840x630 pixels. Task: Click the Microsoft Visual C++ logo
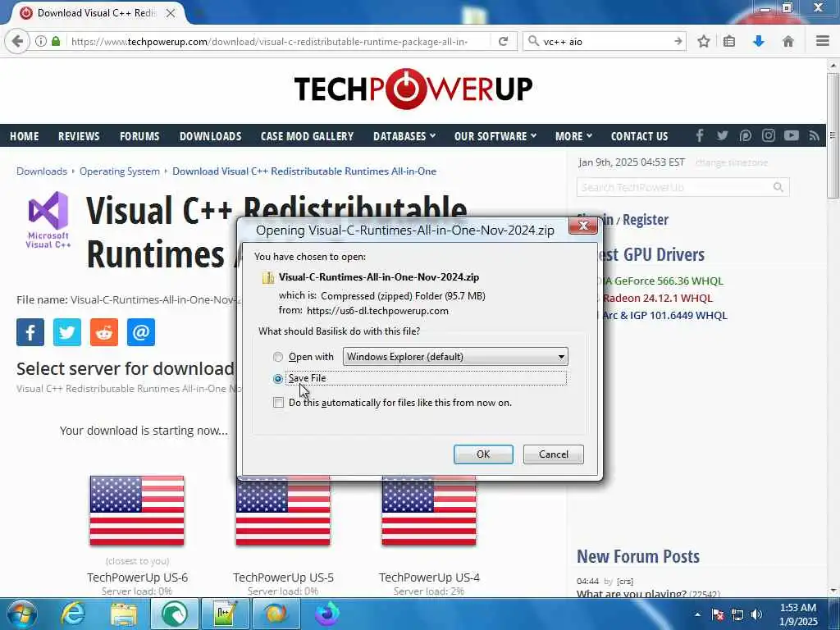(48, 220)
